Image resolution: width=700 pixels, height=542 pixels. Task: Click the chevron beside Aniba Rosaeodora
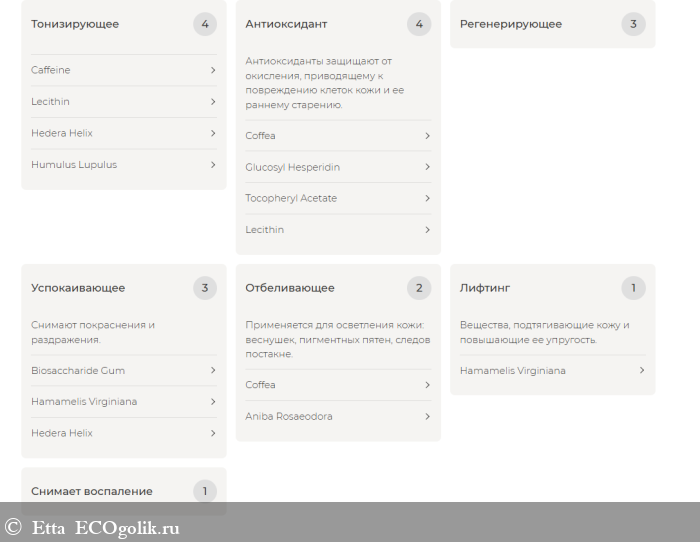coord(427,416)
